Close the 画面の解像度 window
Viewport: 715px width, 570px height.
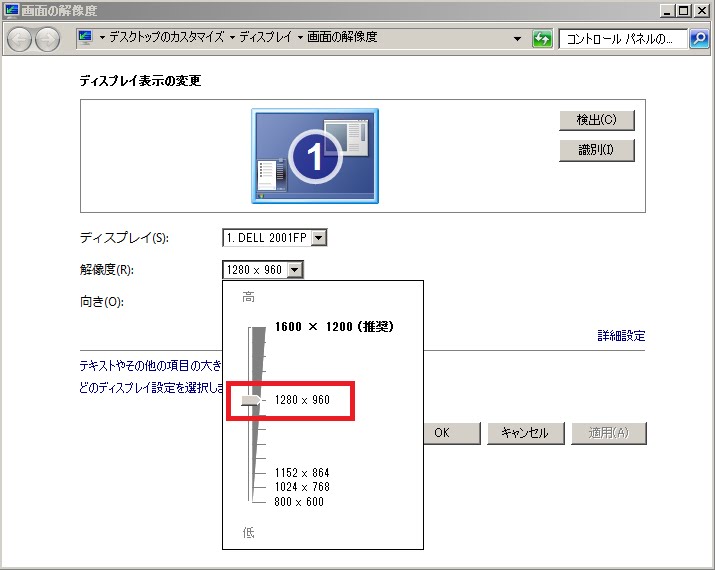click(x=701, y=10)
